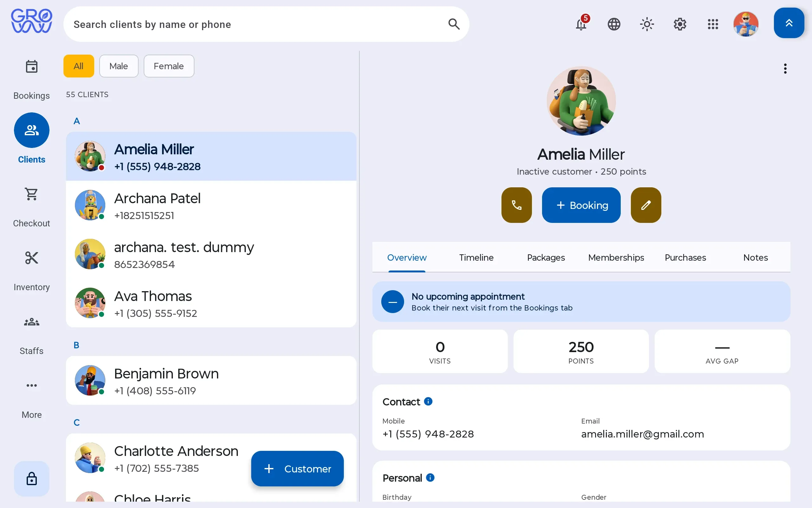Click Amelia Miller's large profile photo
The image size is (812, 508).
point(581,101)
